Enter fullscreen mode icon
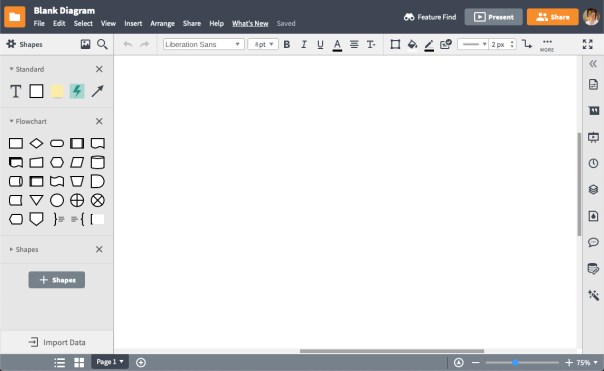 [x=587, y=44]
